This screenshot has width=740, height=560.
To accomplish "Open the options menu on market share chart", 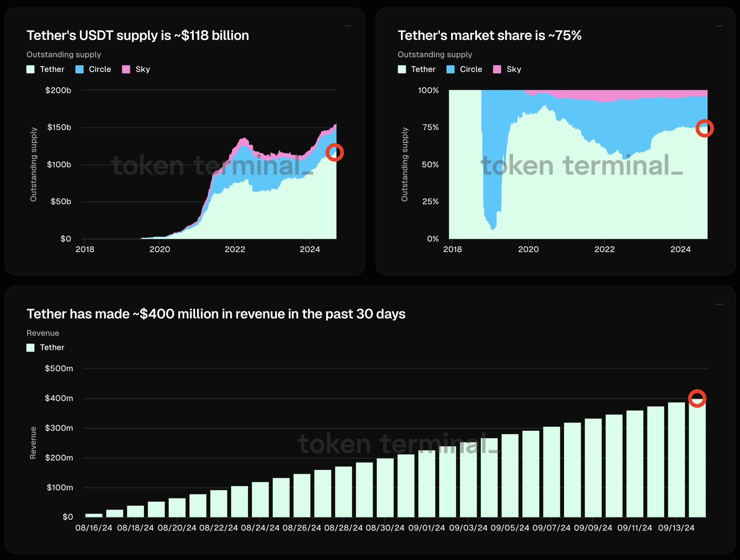I will (x=719, y=26).
